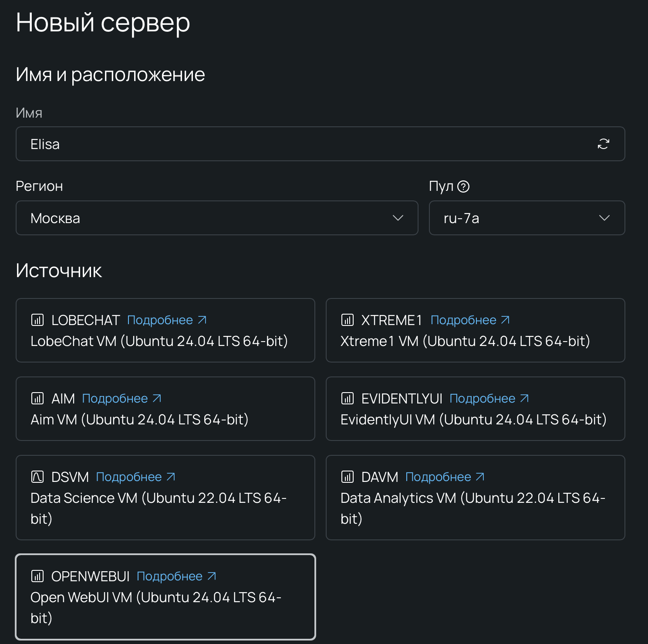Click the arrow icon beside EVIDENTLYUI Подробнее

tap(524, 399)
